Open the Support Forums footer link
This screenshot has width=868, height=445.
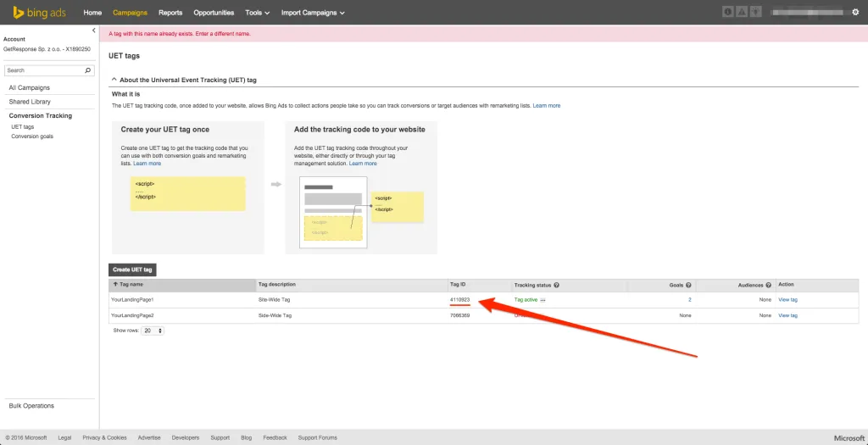point(318,437)
